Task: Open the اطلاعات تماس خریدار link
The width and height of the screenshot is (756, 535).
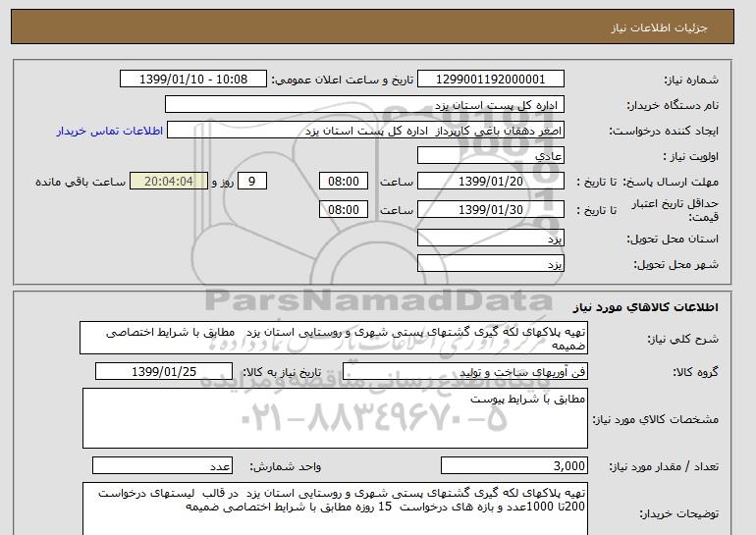Action: (x=109, y=132)
